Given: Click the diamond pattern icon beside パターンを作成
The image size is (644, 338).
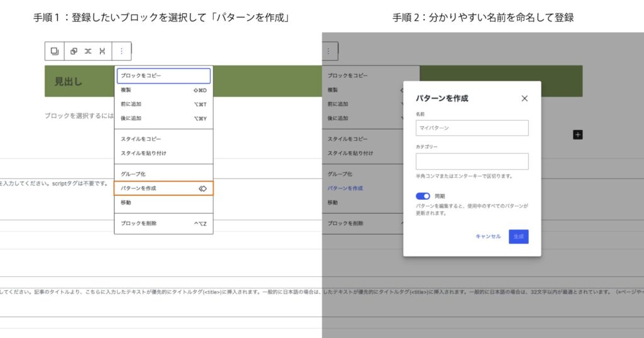Looking at the screenshot, I should point(203,188).
